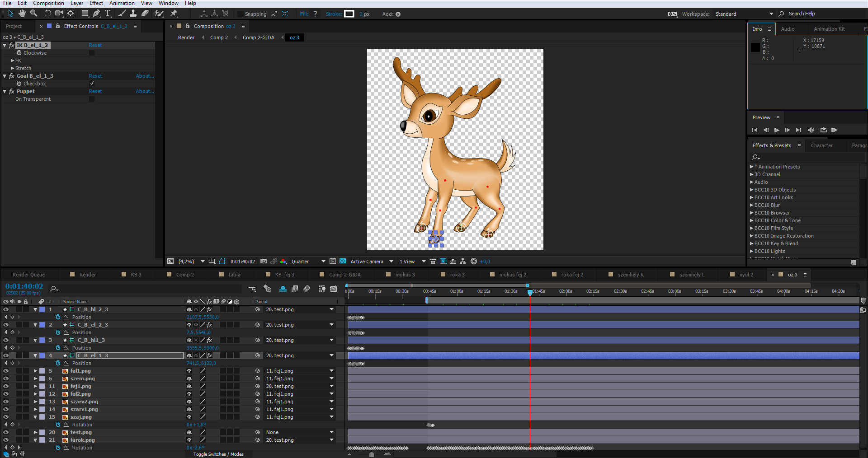The width and height of the screenshot is (868, 458).
Task: Open the Animation menu
Action: [122, 3]
